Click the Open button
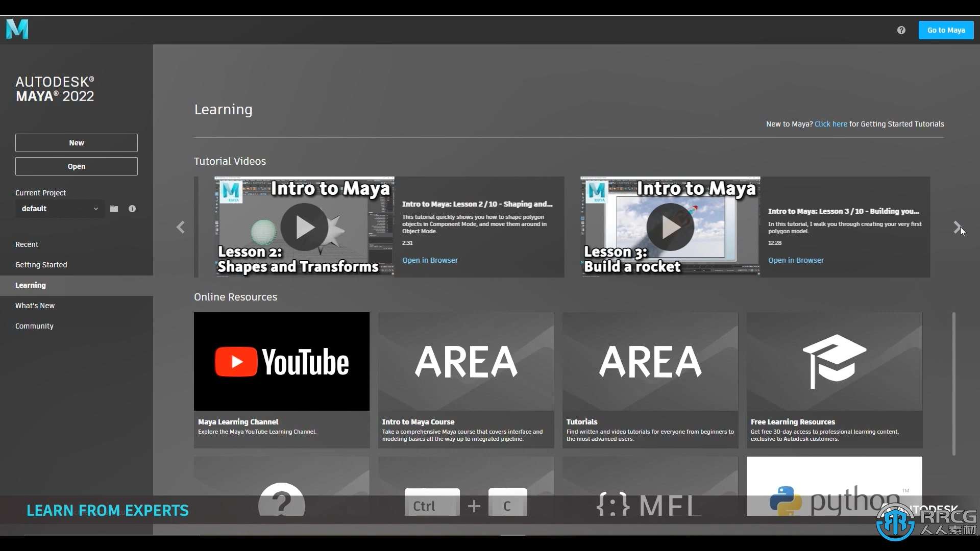 77,166
